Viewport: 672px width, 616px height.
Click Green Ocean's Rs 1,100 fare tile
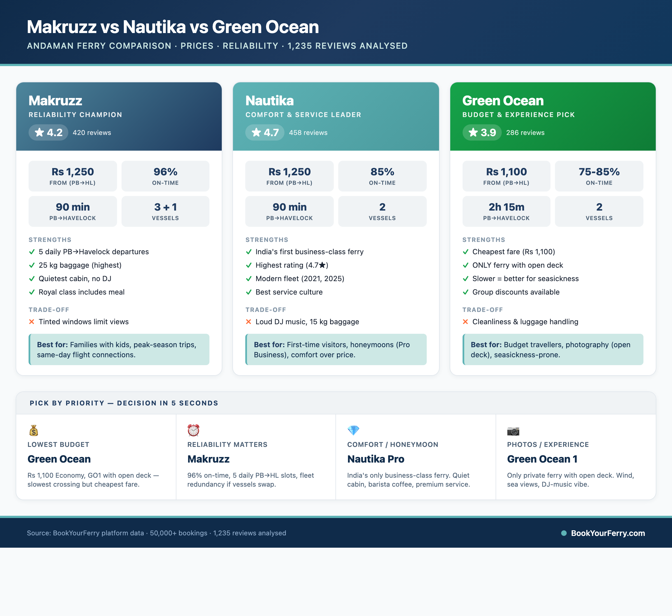pos(506,176)
